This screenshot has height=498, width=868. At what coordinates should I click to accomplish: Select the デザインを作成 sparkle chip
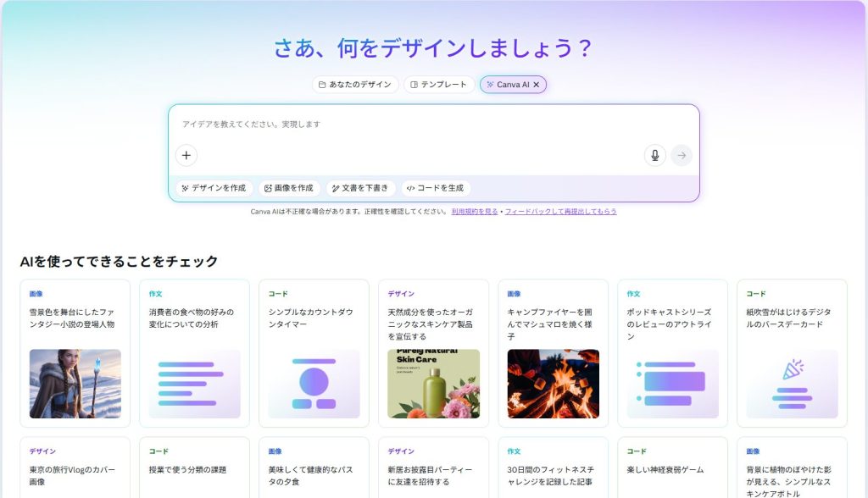(x=211, y=187)
